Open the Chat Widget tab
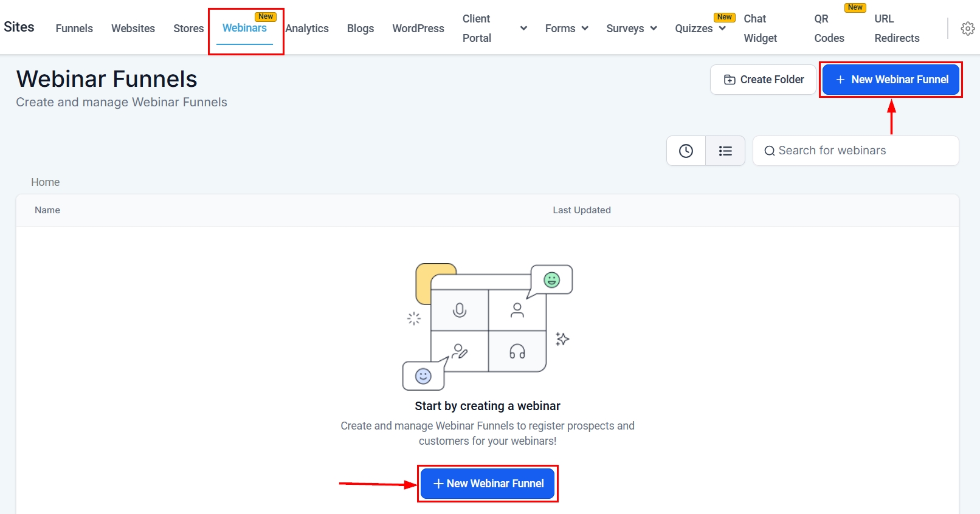 pyautogui.click(x=760, y=29)
